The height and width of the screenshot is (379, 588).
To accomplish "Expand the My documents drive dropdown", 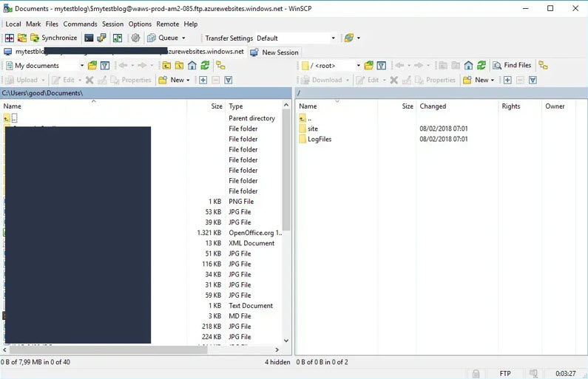I will 81,66.
